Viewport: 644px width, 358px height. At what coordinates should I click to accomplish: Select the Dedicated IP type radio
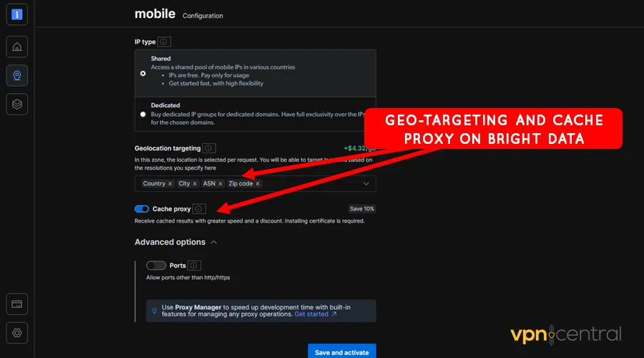143,115
